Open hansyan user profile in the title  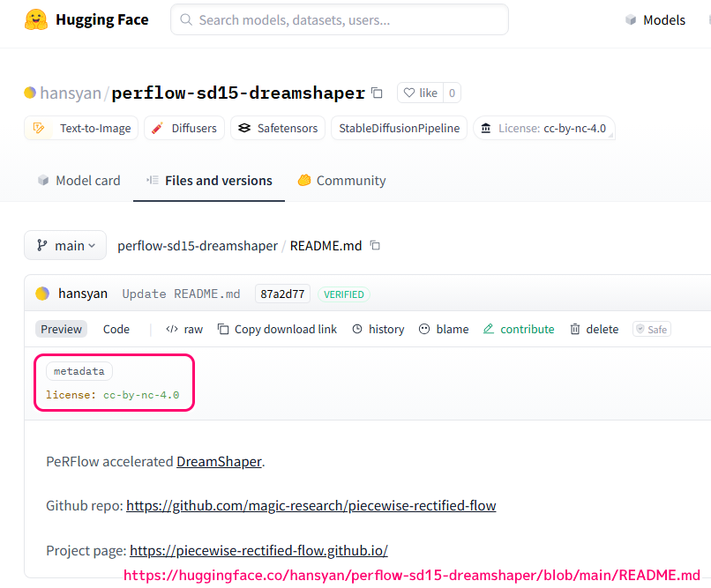tap(71, 93)
